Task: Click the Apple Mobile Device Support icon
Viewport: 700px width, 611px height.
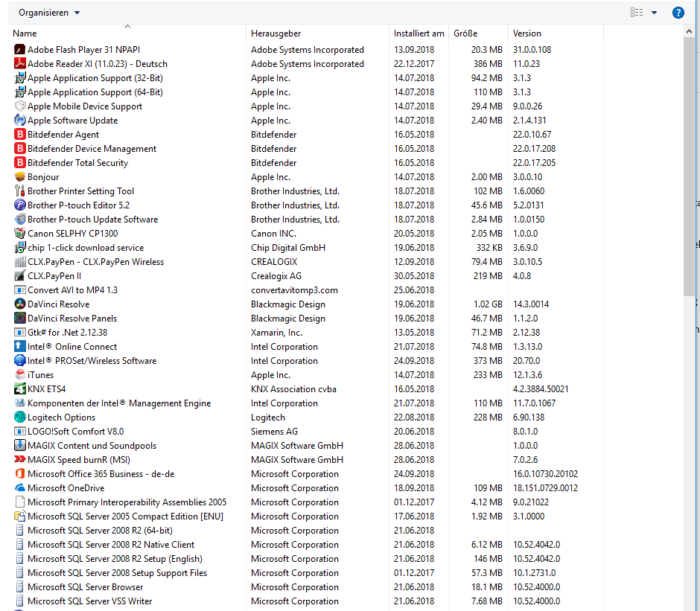Action: pyautogui.click(x=19, y=106)
